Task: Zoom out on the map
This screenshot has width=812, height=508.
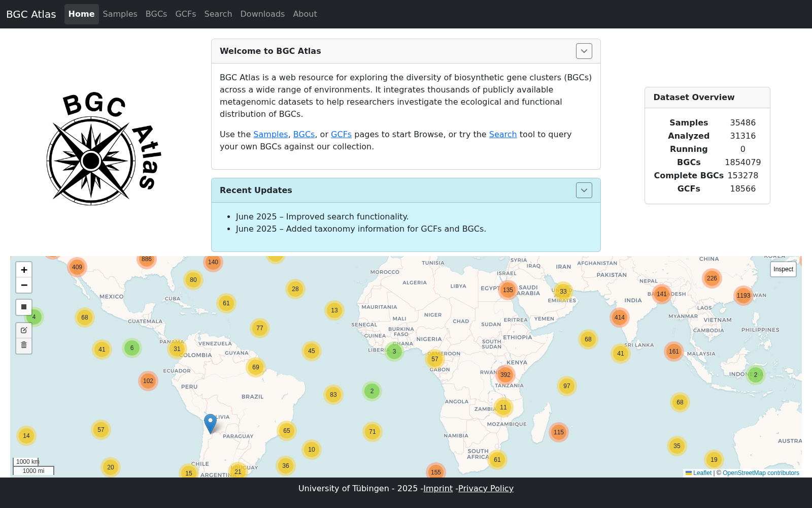Action: point(24,285)
